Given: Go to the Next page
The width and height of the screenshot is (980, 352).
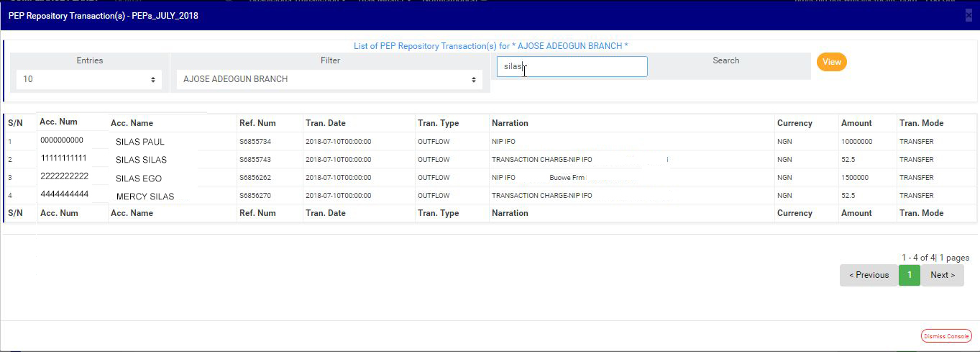Looking at the screenshot, I should pos(942,275).
